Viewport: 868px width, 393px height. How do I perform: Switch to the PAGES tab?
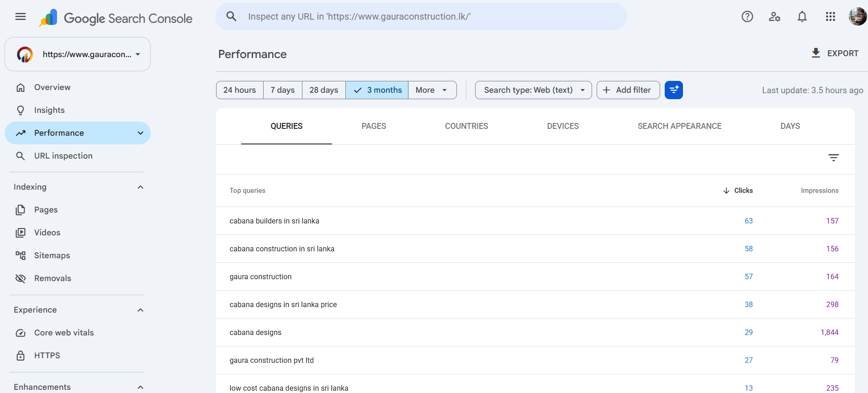tap(374, 126)
